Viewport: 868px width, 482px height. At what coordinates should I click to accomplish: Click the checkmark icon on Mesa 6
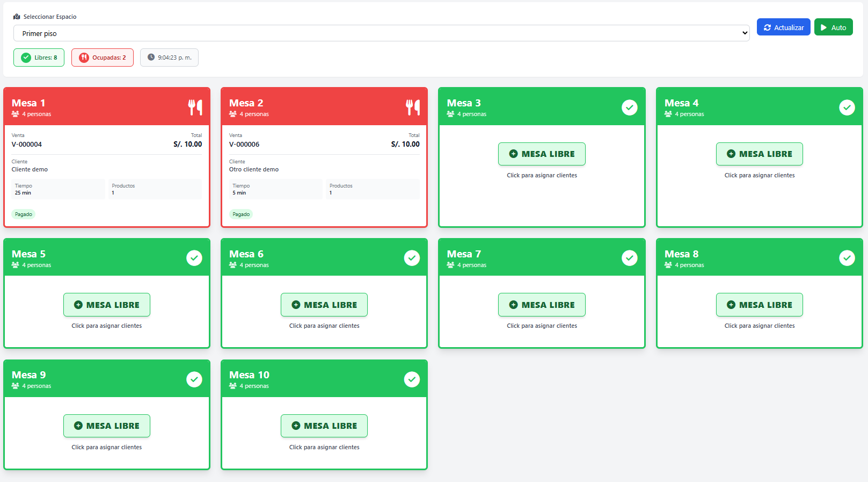412,258
